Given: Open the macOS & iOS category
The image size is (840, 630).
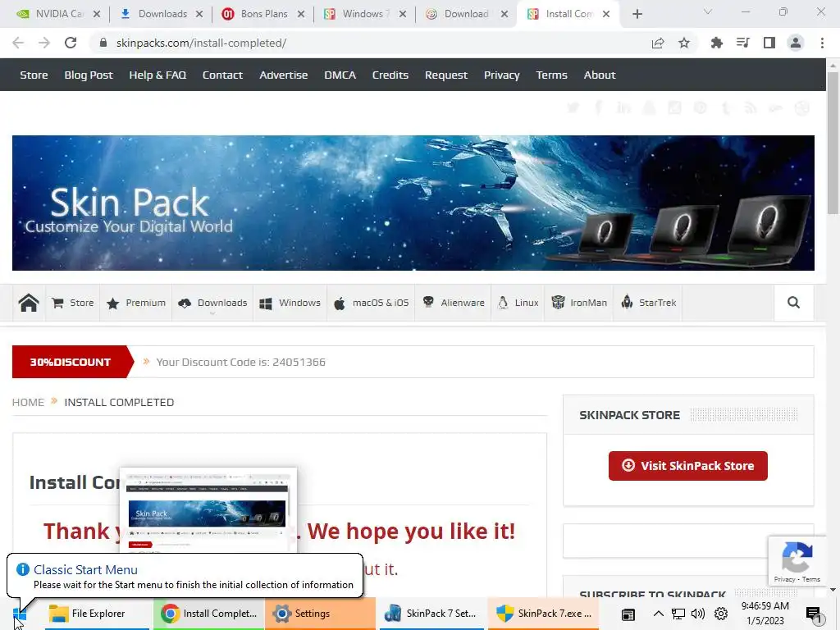Looking at the screenshot, I should coord(371,303).
